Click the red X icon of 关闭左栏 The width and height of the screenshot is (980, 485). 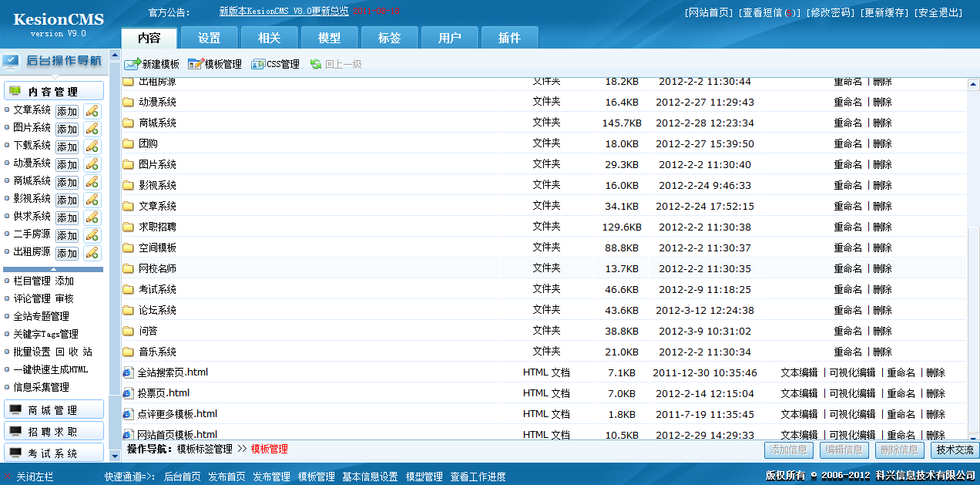point(8,477)
